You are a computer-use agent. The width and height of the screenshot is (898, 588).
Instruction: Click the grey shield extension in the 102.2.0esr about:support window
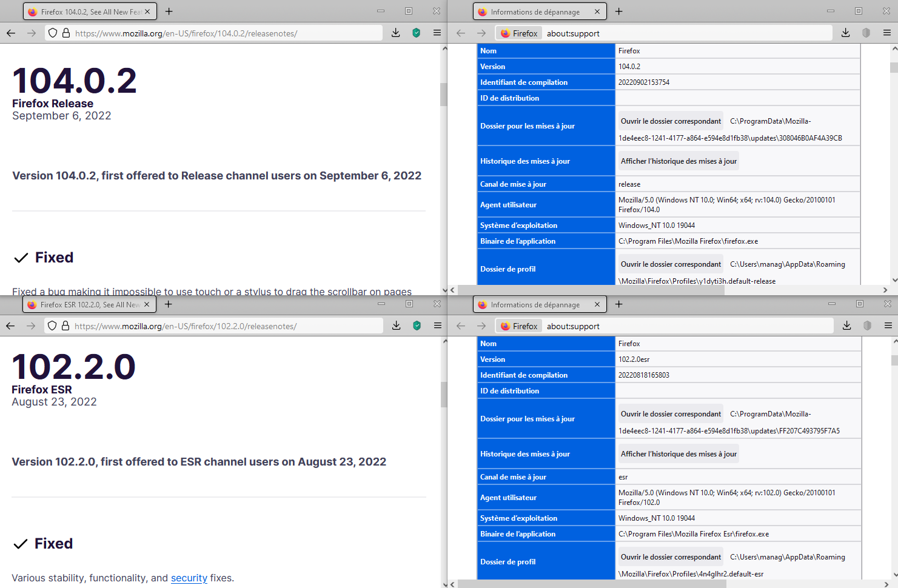click(868, 326)
